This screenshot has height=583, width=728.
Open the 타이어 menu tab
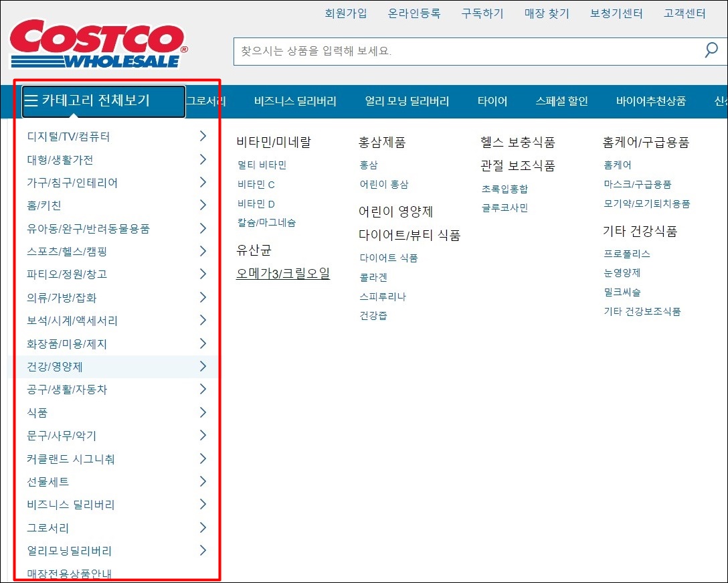pyautogui.click(x=492, y=101)
